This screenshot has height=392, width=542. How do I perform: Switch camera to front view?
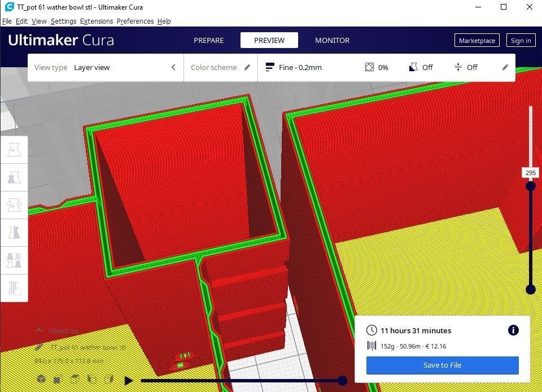point(58,380)
